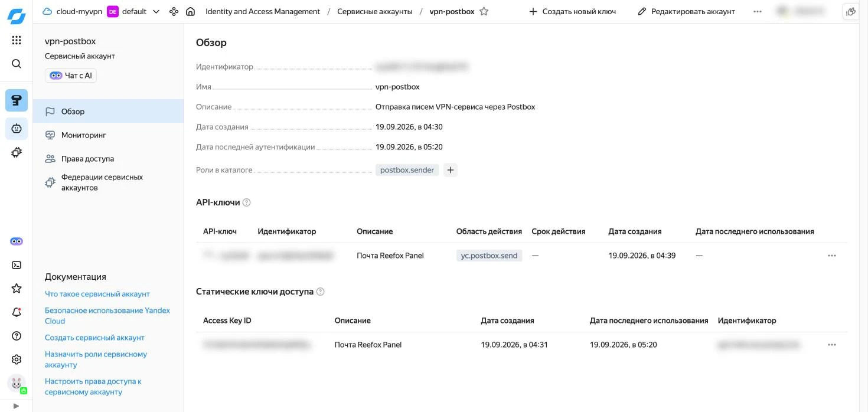Star vpn-postbox as favorite in breadcrumb

tap(484, 11)
